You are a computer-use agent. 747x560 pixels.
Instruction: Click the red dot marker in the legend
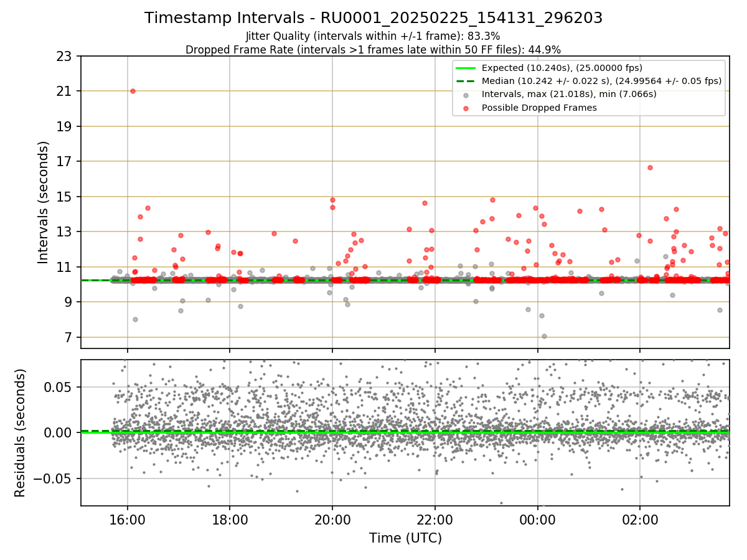(x=466, y=108)
